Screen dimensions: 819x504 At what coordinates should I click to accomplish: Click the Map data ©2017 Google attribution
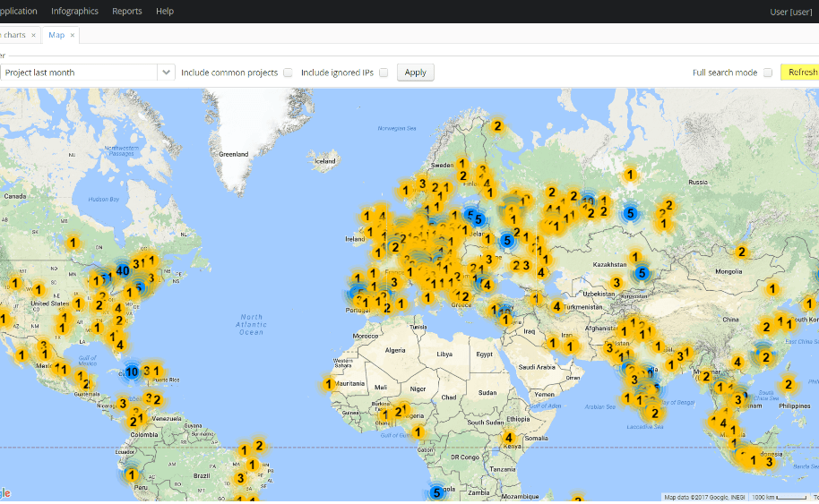[x=705, y=498]
